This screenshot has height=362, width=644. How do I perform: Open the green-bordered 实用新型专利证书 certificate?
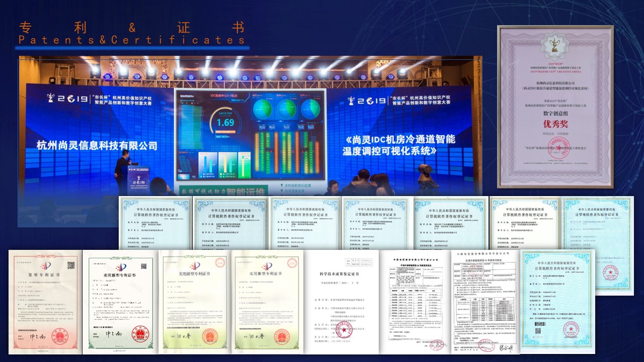[x=120, y=303]
